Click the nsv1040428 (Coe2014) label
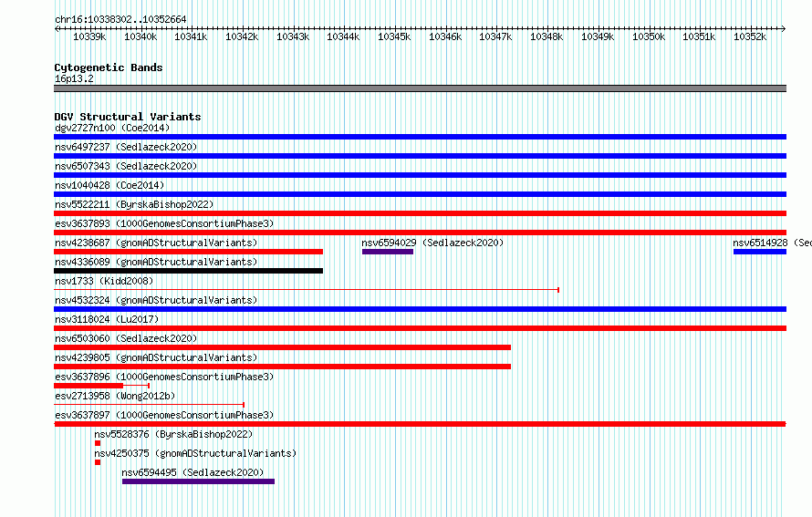 point(109,185)
